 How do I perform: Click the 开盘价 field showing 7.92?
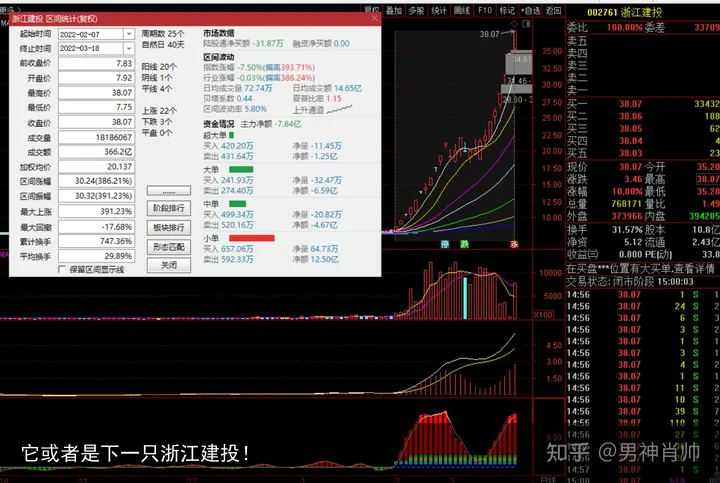click(x=96, y=78)
